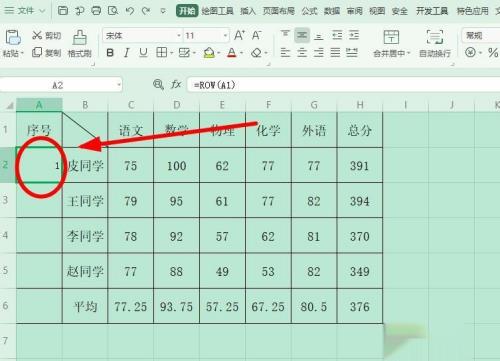Image resolution: width=500 pixels, height=361 pixels.
Task: Click the draw border table icon
Action: (184, 52)
